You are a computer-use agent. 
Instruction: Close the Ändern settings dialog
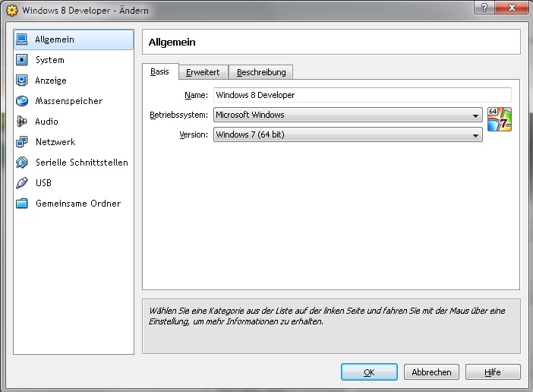(512, 7)
